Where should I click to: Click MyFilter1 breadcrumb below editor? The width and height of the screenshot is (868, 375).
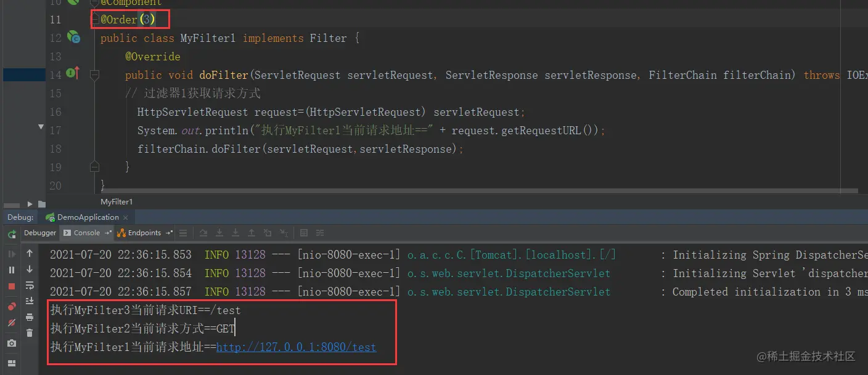coord(117,202)
